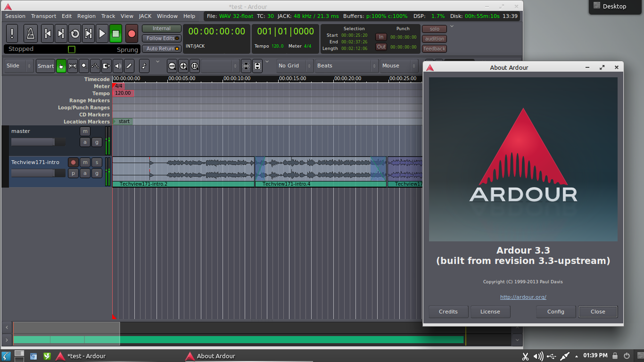Open the ardour.org link

[523, 297]
